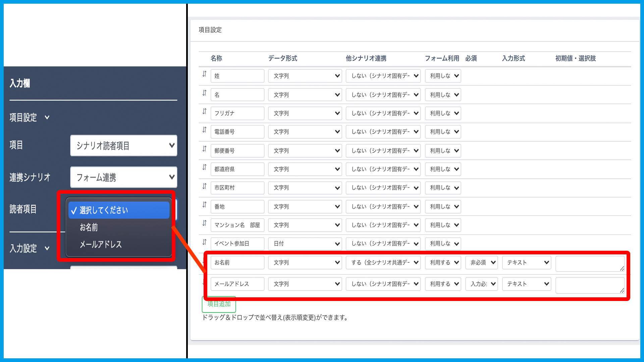Select お名前 from the open dropdown list
Viewport: 644px width, 362px height.
coord(89,227)
